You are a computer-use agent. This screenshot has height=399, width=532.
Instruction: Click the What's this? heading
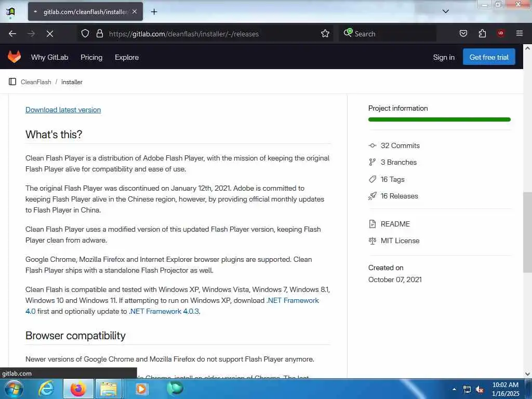click(x=54, y=135)
